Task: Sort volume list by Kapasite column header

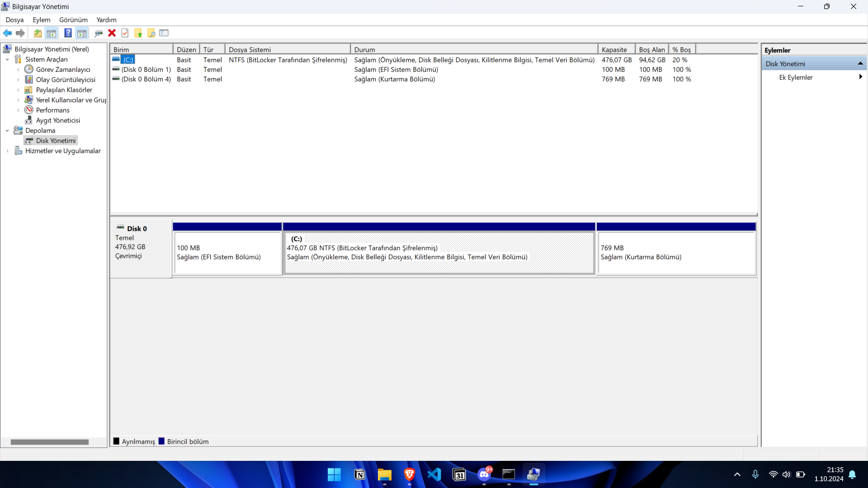Action: point(614,50)
